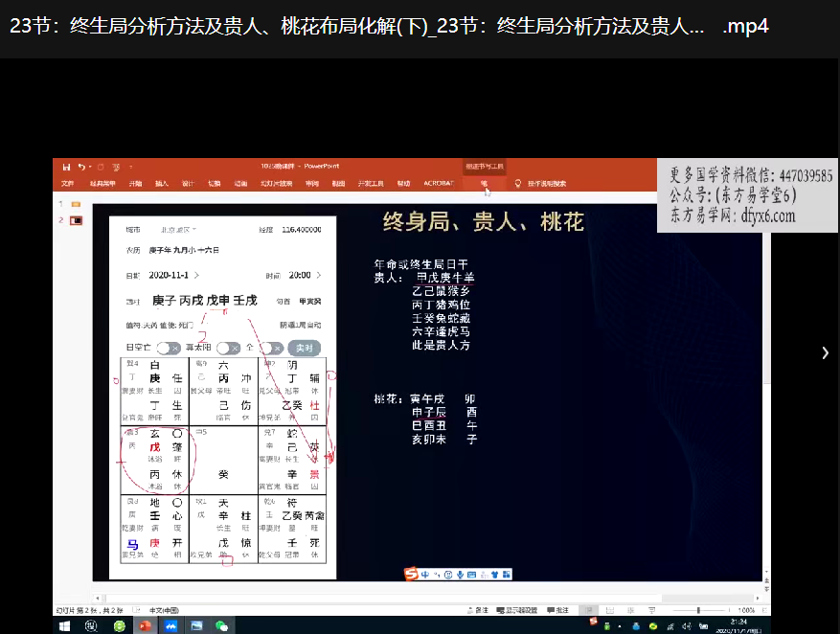This screenshot has height=634, width=840.
Task: Open the lightbulb search help box
Action: tap(518, 183)
